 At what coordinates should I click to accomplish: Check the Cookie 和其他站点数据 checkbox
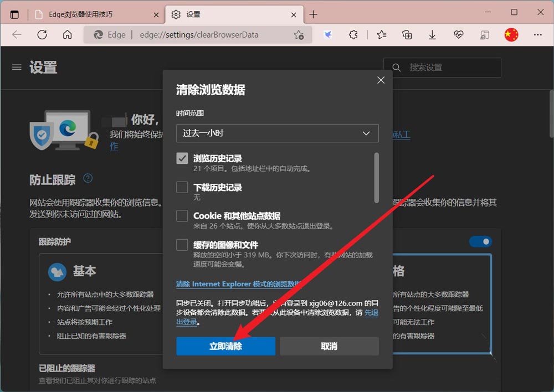[182, 216]
